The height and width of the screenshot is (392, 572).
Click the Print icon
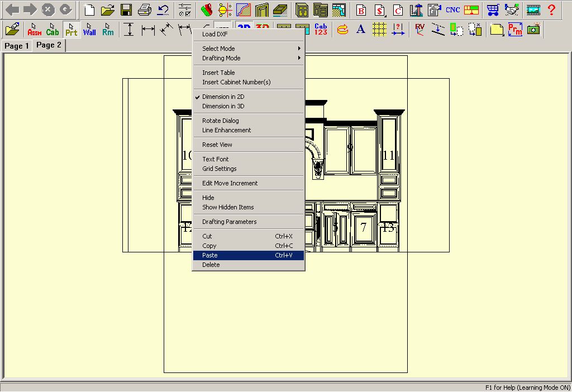pyautogui.click(x=145, y=10)
